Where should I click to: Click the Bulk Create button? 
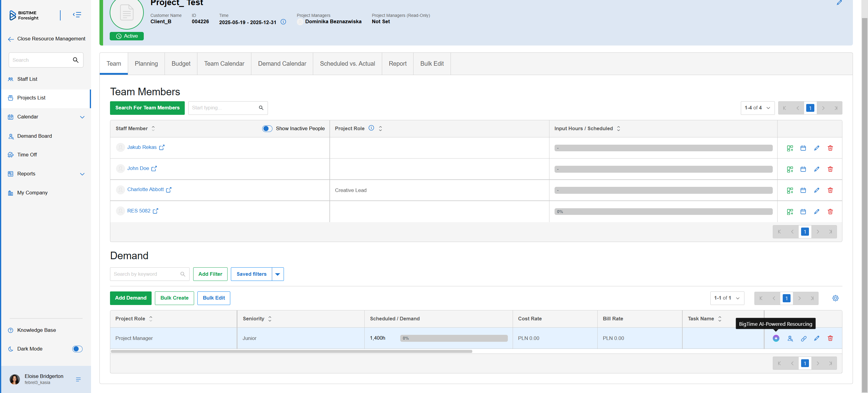175,298
